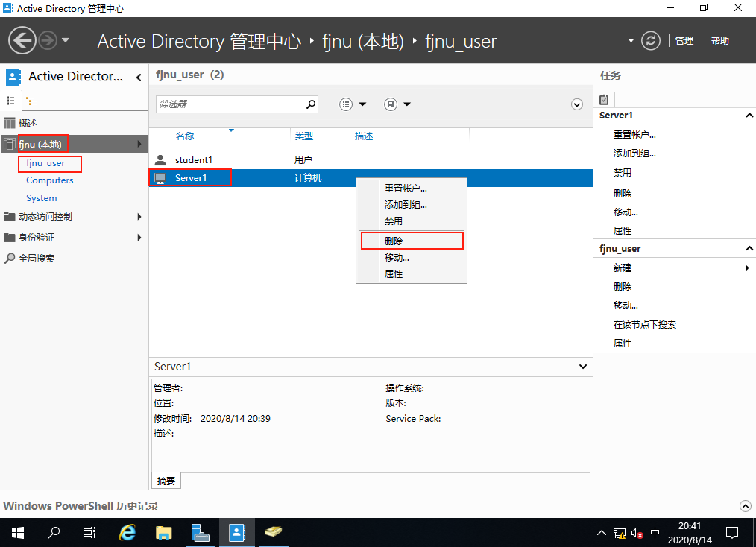Expand Windows PowerShell 历史记录 panel

coord(746,506)
